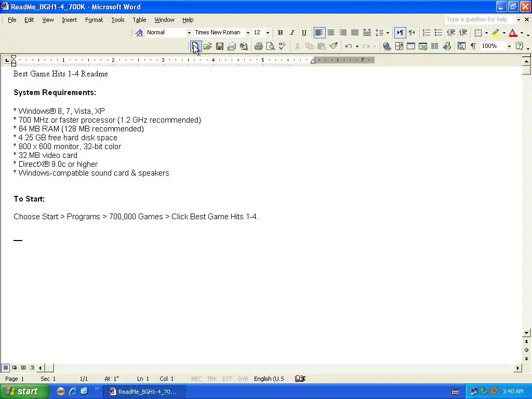
Task: Open the Format menu
Action: click(94, 20)
